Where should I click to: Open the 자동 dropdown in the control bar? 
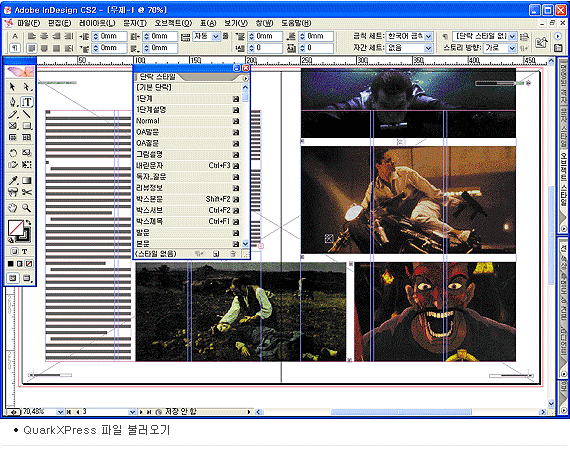tap(216, 36)
